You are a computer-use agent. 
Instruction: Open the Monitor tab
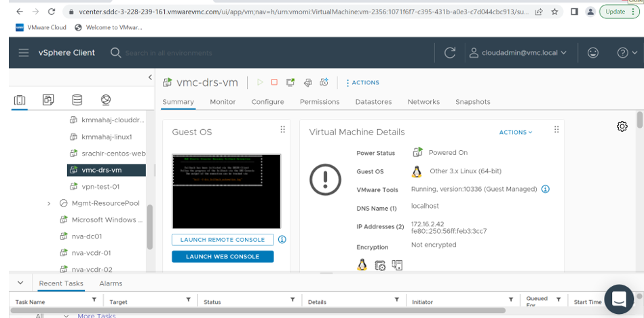click(223, 102)
